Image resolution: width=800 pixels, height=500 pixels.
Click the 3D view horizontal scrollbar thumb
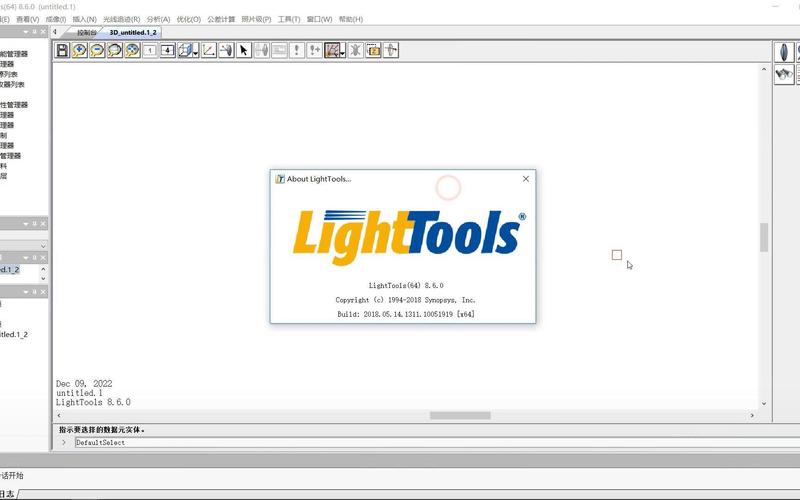(460, 416)
